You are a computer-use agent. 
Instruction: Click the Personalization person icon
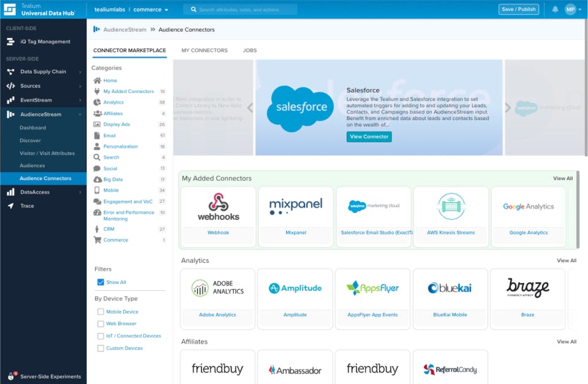tap(97, 146)
